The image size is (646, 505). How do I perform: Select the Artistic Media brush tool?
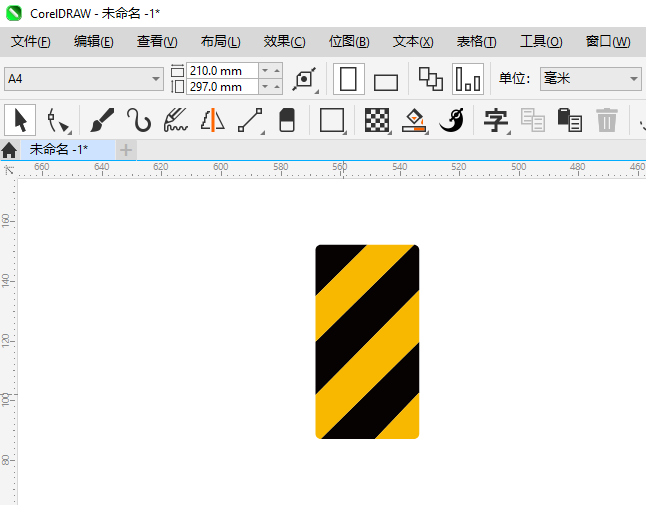(x=101, y=120)
